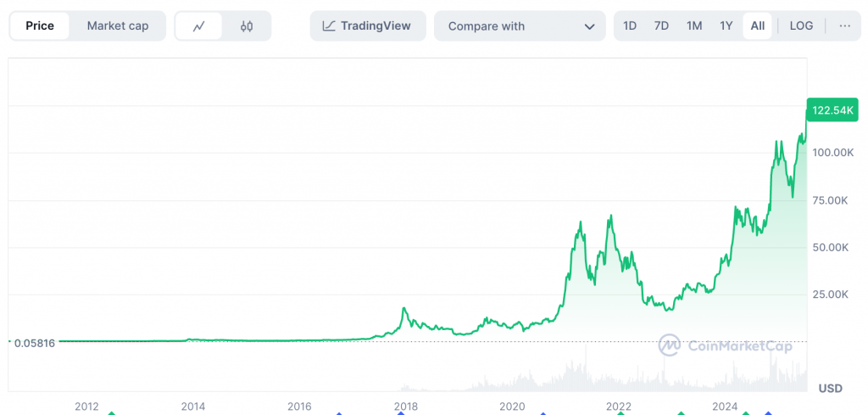The image size is (868, 415).
Task: Click the three-dots more options icon
Action: [x=844, y=26]
